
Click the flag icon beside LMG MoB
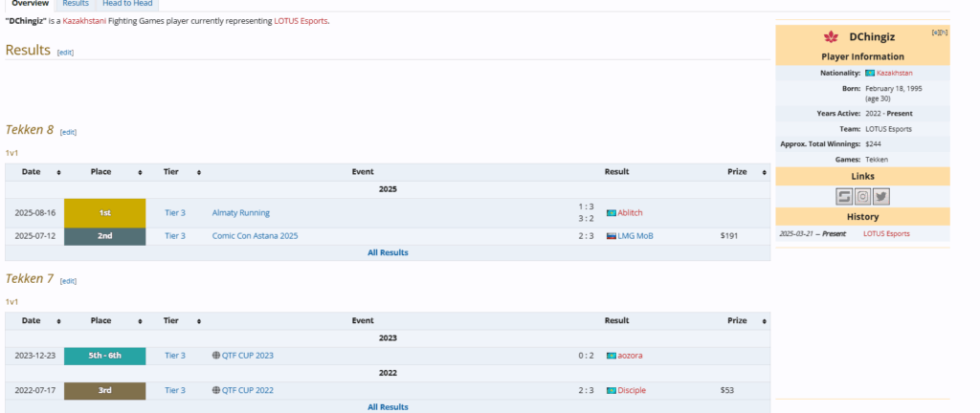[611, 235]
